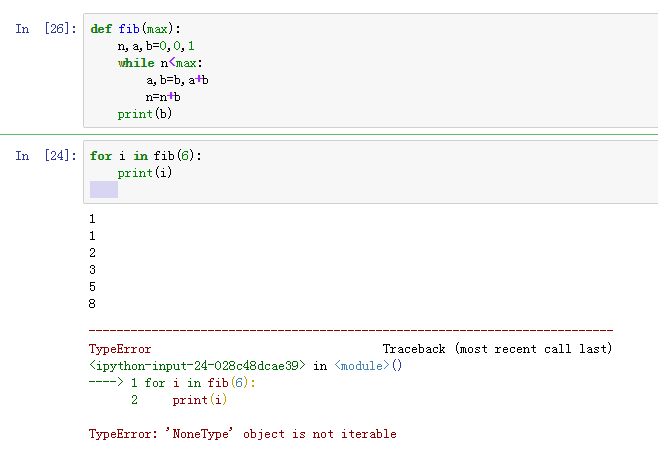Viewport: 658px width, 455px height.
Task: Click the "print(b)" line in first cell
Action: pyautogui.click(x=135, y=114)
